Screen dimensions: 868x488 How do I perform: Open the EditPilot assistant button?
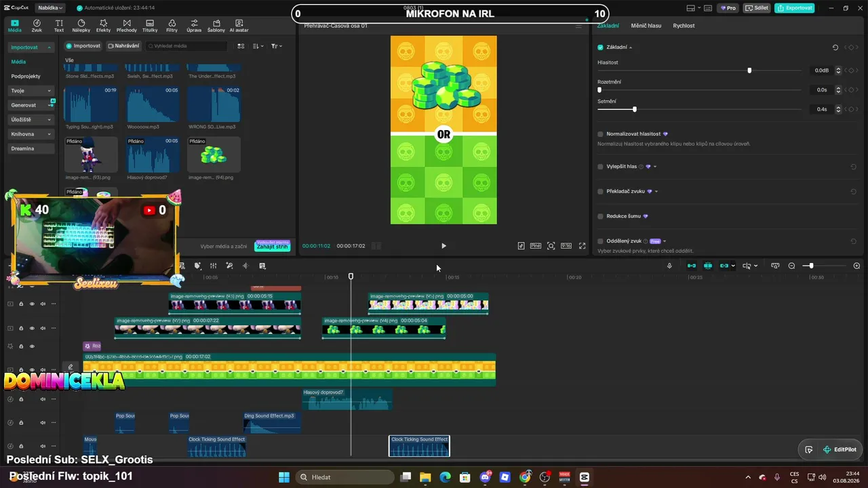pos(840,449)
